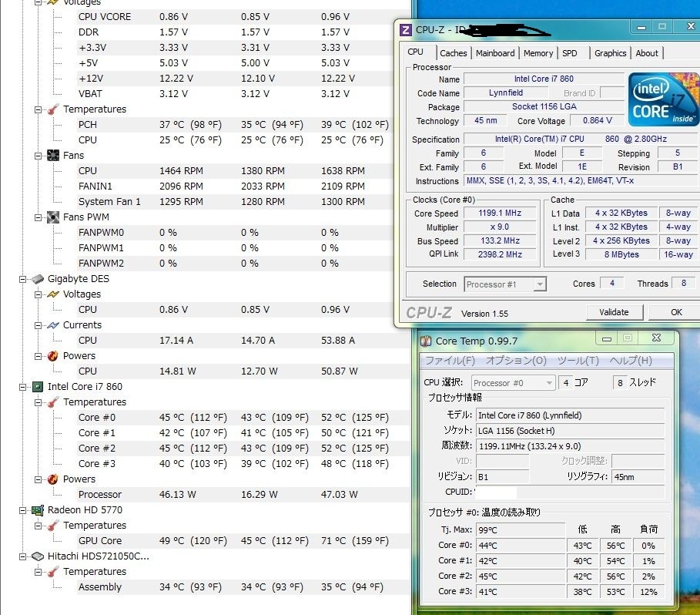Click the Currents icon under Gigabyte DES
The width and height of the screenshot is (700, 615).
point(53,325)
